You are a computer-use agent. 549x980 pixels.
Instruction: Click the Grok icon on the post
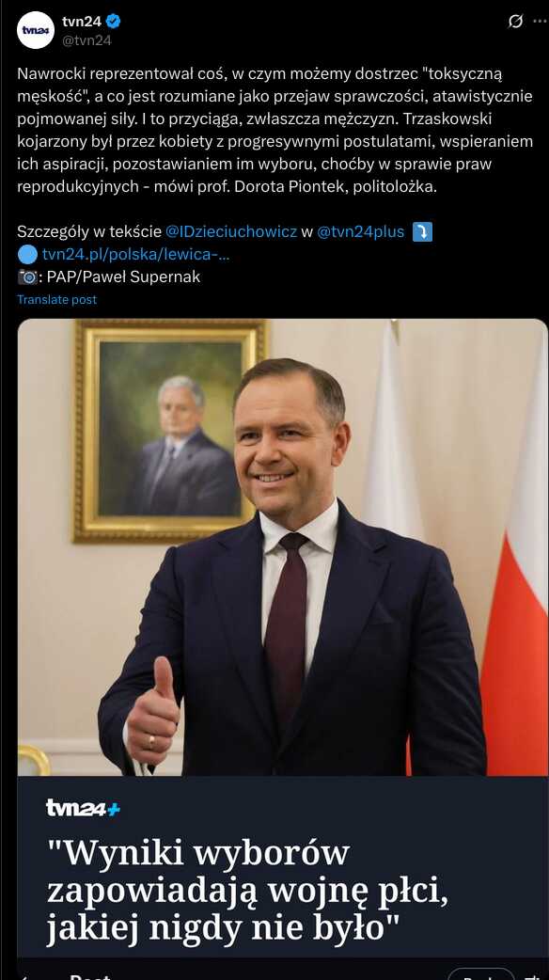coord(515,22)
